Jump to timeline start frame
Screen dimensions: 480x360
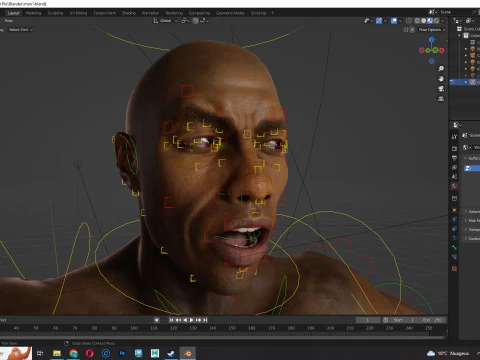click(x=171, y=320)
